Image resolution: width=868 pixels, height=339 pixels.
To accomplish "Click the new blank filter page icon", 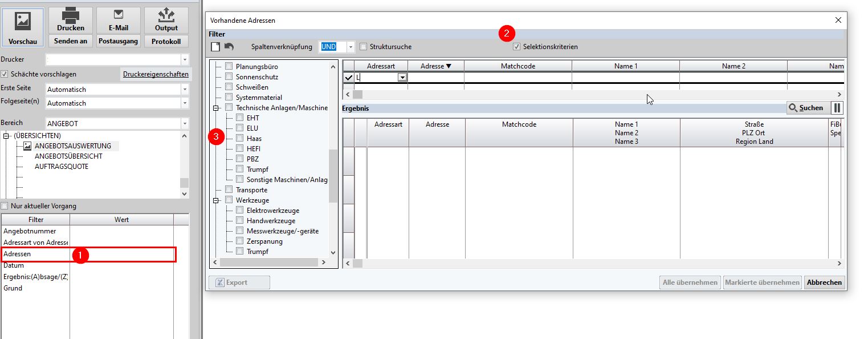I will 216,47.
